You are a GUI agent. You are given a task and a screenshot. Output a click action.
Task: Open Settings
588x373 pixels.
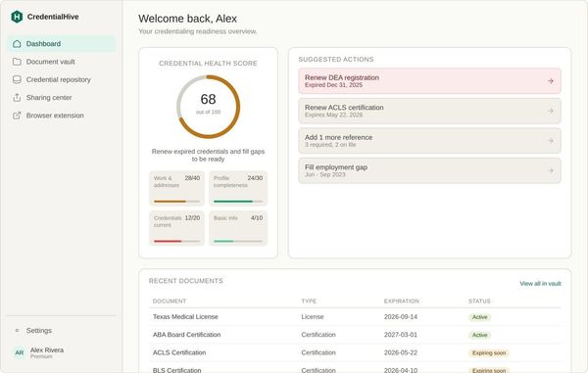pos(62,330)
